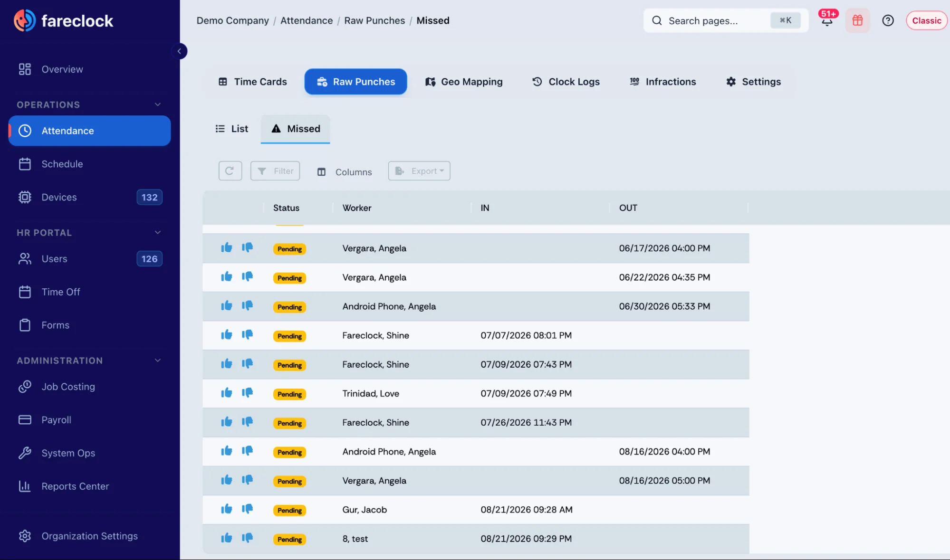Open the Clock Logs tab

[566, 82]
